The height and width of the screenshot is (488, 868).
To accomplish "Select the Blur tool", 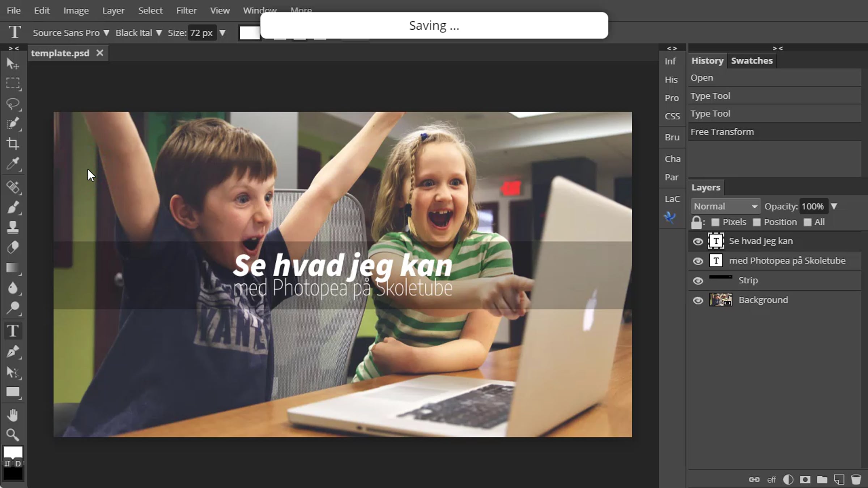I will (13, 288).
